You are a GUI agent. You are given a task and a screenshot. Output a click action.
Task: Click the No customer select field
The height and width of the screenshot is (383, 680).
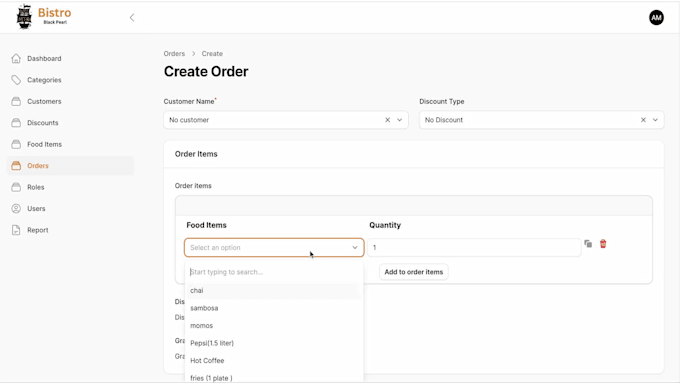[x=286, y=120]
